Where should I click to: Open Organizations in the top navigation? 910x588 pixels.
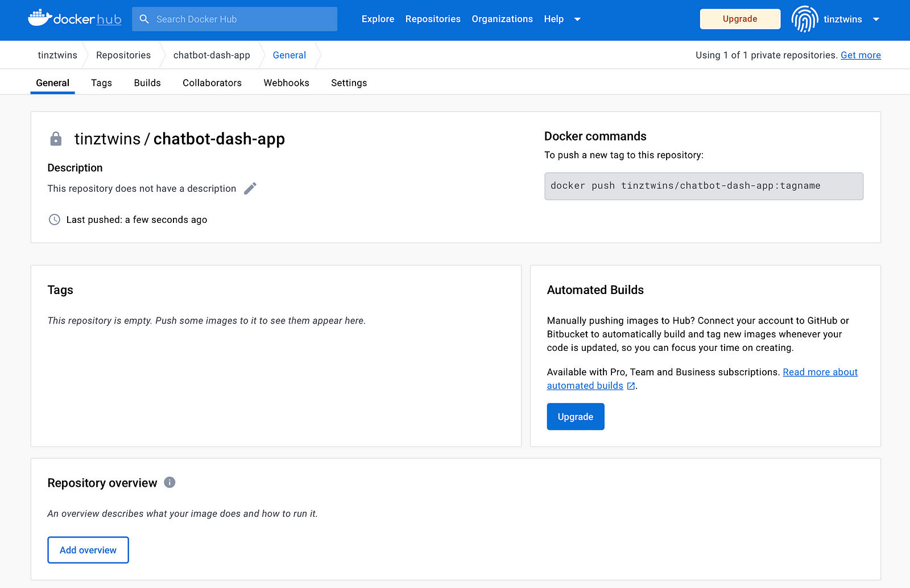coord(502,19)
